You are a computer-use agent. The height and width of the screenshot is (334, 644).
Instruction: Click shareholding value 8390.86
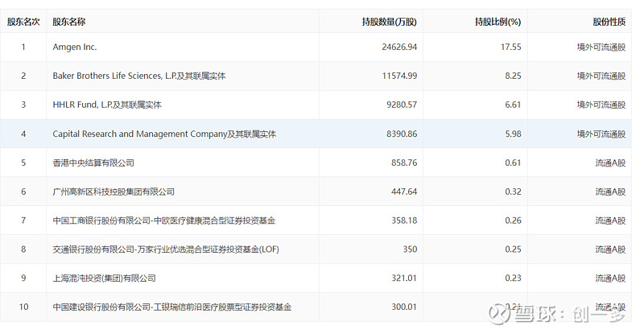(402, 134)
